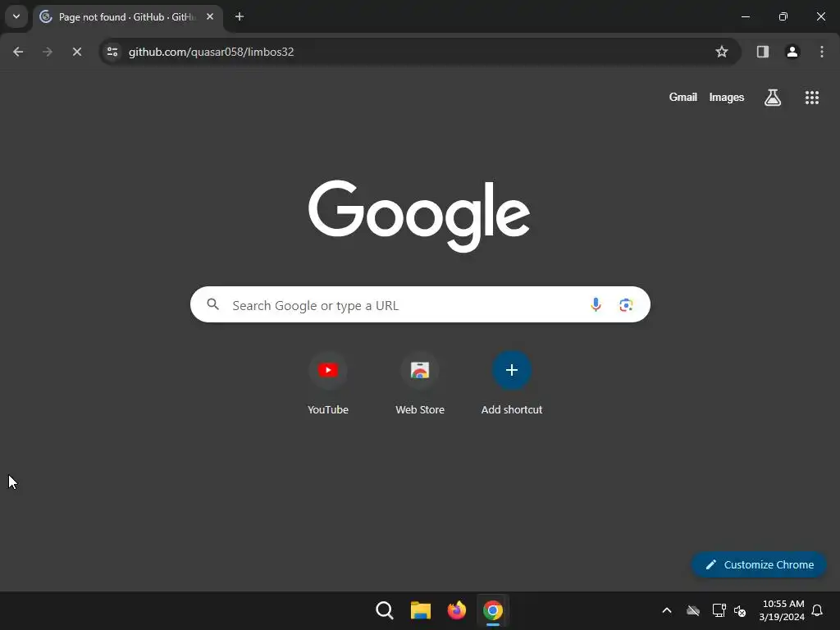Viewport: 840px width, 630px height.
Task: Select the 'Page not found · GitHub' tab
Action: click(x=127, y=17)
